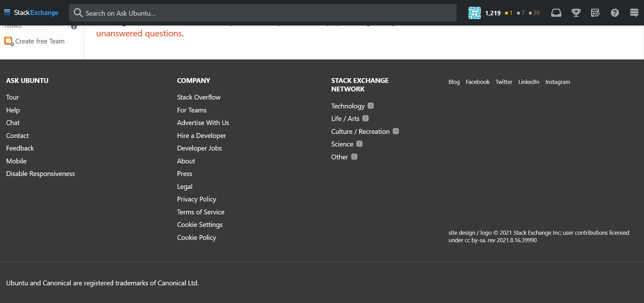Open Hire a Developer link
The width and height of the screenshot is (644, 303).
coord(201,136)
